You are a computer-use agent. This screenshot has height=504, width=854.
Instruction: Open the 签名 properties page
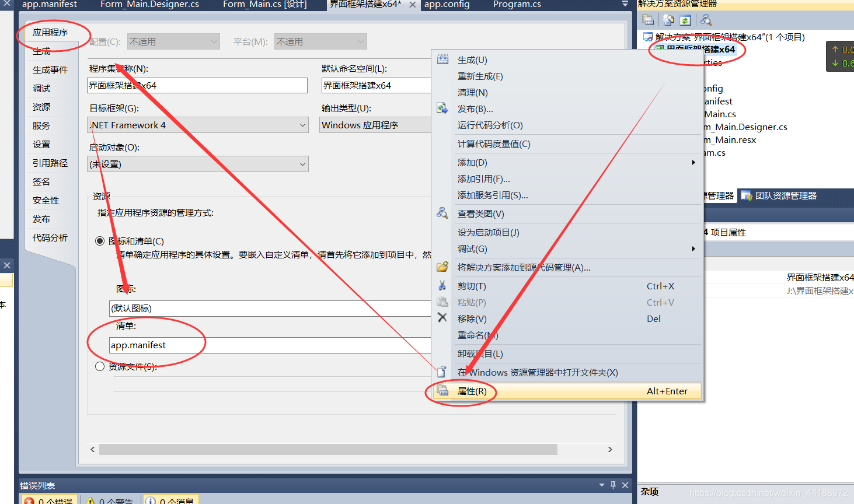[x=41, y=182]
